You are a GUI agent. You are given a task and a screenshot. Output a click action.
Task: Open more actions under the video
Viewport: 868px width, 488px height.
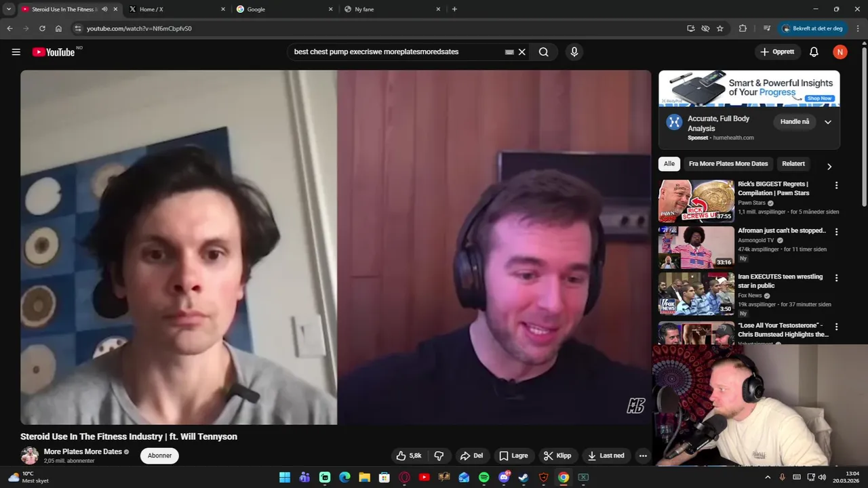click(643, 455)
